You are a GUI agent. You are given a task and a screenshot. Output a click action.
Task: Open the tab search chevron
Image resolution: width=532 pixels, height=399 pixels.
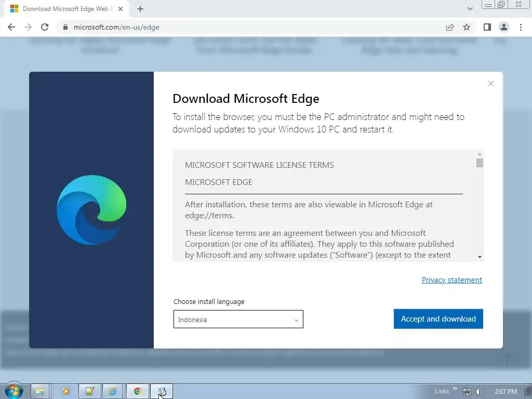click(x=470, y=9)
